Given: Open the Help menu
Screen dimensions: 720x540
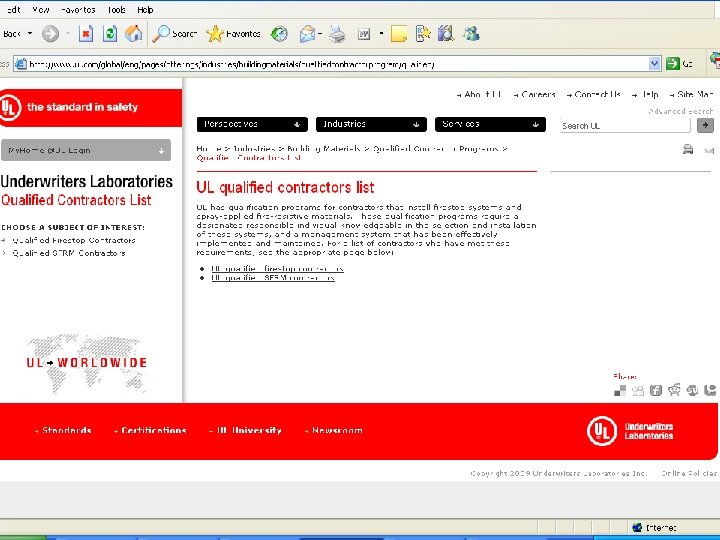Looking at the screenshot, I should coord(145,10).
